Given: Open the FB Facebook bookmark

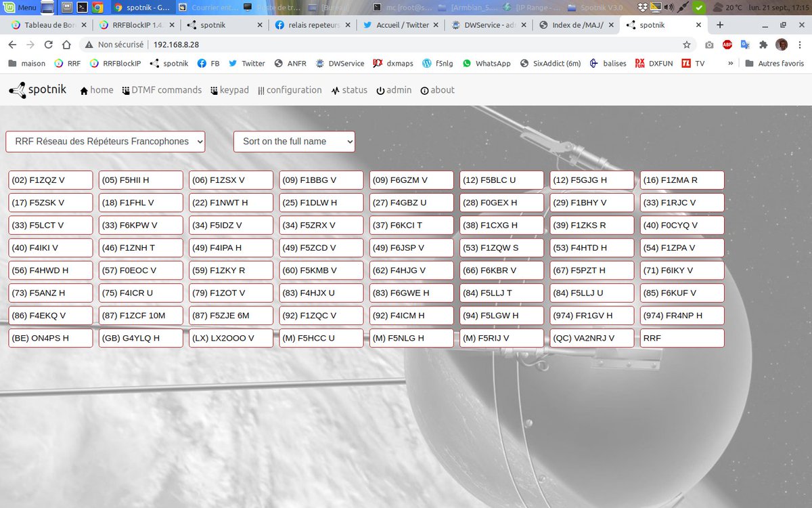Looking at the screenshot, I should [x=208, y=63].
